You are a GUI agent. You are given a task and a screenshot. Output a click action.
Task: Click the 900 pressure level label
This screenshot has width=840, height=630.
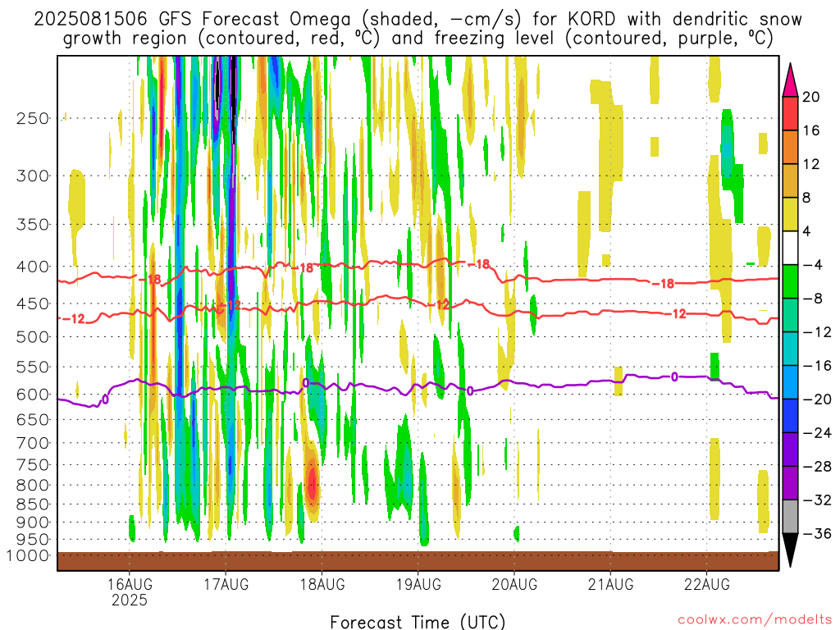(x=33, y=523)
